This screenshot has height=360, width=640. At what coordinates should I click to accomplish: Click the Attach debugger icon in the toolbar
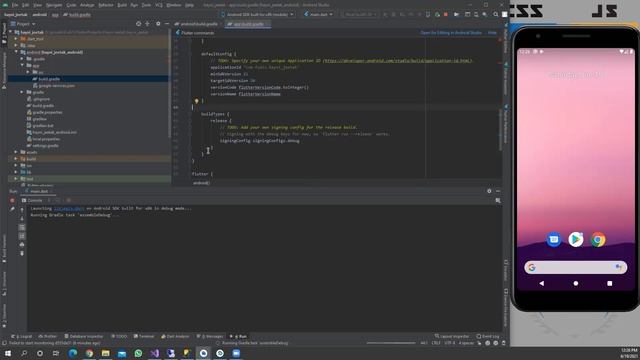point(437,14)
